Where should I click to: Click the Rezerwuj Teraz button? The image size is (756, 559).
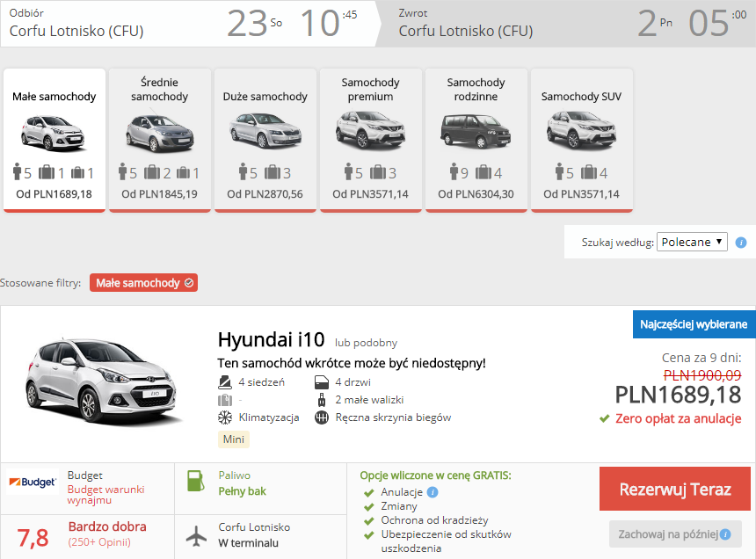[675, 489]
